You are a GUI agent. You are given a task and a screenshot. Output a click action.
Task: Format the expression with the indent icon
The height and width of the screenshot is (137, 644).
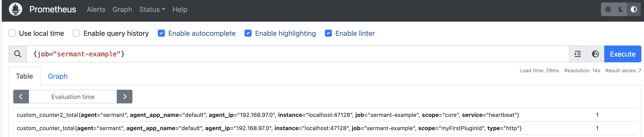578,54
